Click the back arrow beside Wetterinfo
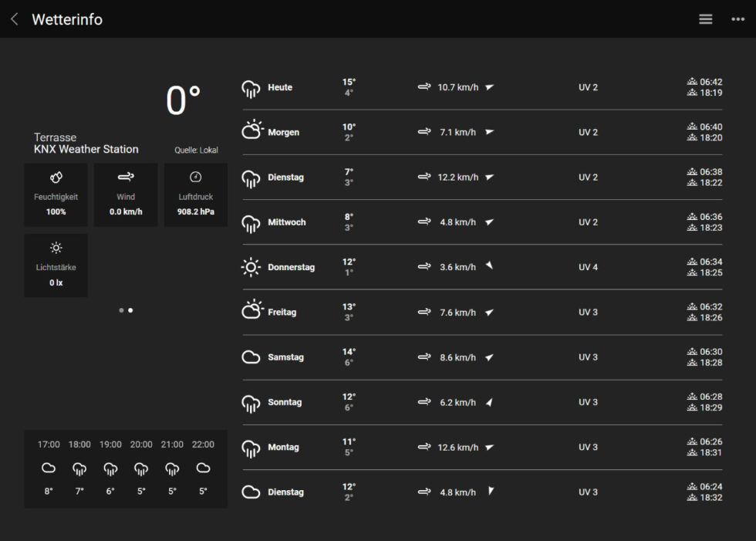The image size is (756, 541). 13,19
